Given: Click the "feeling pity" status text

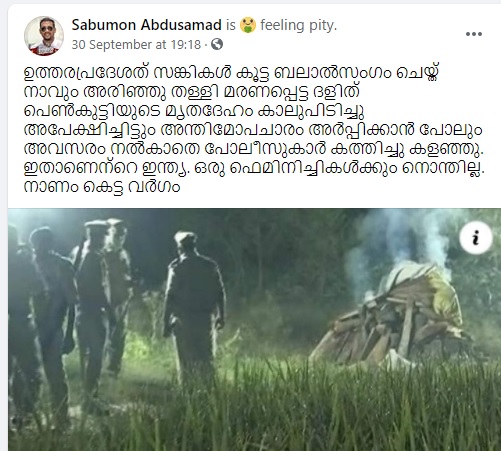Looking at the screenshot, I should (299, 25).
